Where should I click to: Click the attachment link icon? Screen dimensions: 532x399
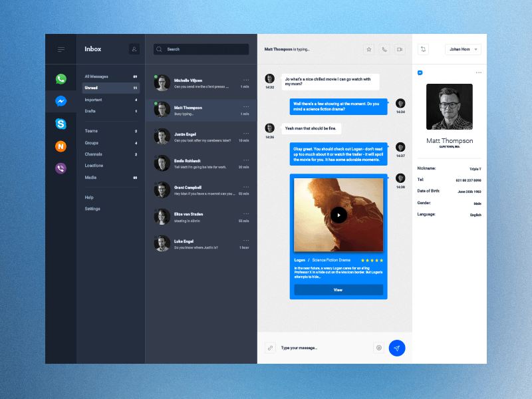point(270,348)
